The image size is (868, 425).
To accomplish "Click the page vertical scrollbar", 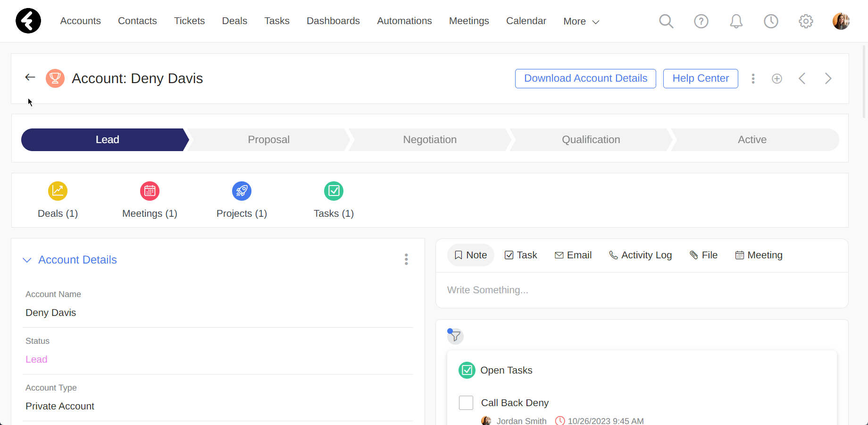I will click(x=864, y=81).
